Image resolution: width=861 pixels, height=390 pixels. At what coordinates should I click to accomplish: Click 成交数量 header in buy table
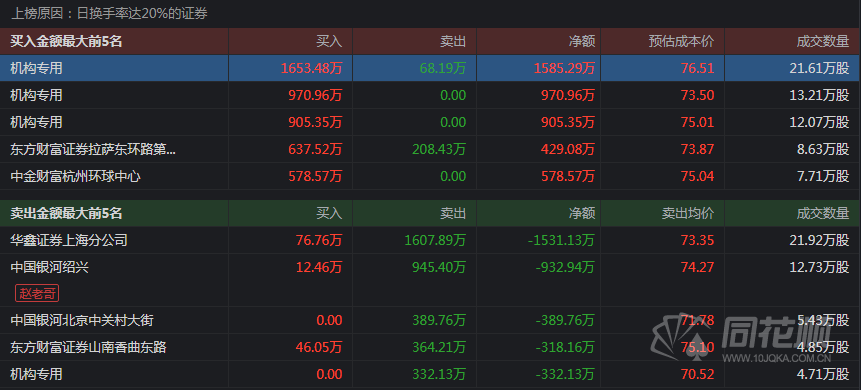[823, 41]
